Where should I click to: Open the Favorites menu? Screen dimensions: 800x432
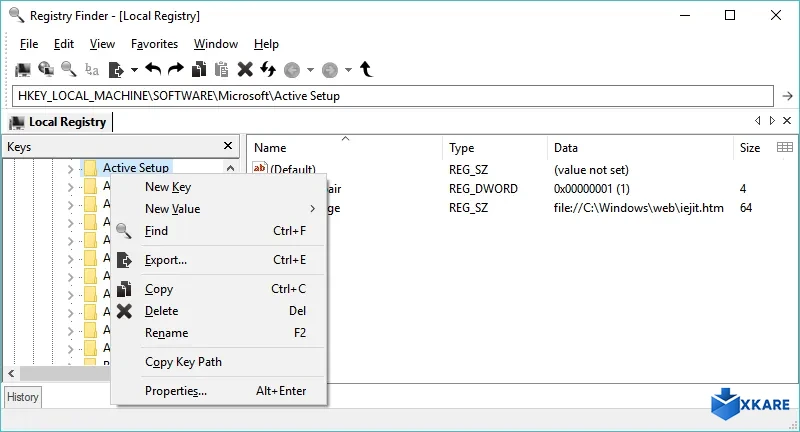pyautogui.click(x=154, y=44)
